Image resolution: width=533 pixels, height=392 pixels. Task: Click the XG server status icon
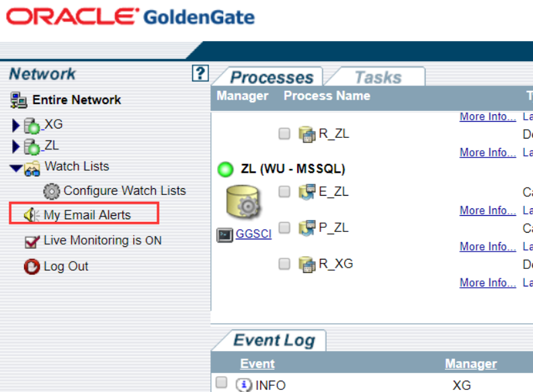pos(32,126)
